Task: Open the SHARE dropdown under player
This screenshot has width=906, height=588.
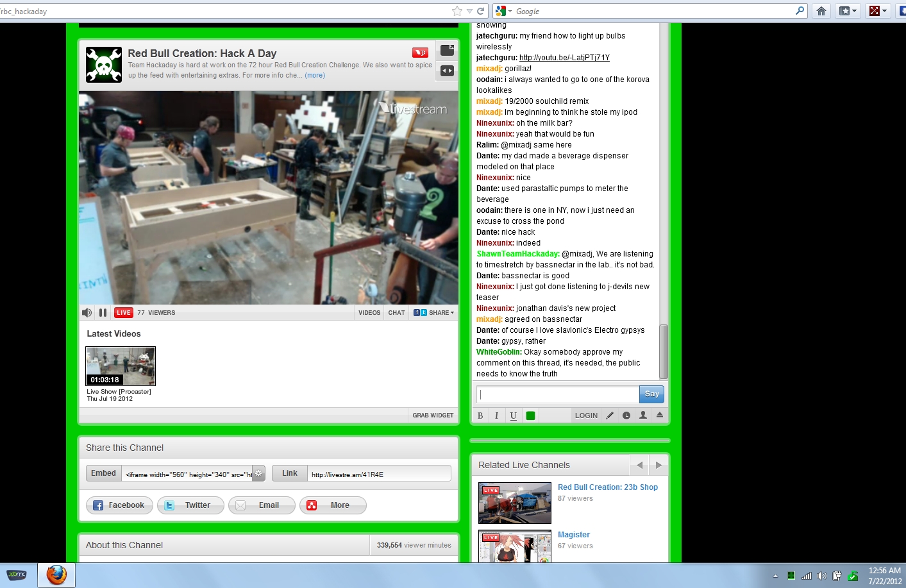Action: 434,313
